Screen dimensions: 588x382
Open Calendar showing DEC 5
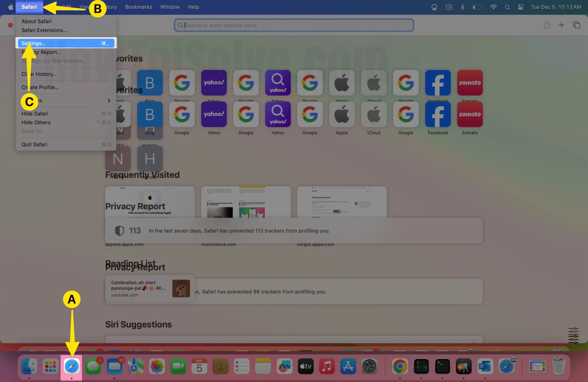coord(199,366)
